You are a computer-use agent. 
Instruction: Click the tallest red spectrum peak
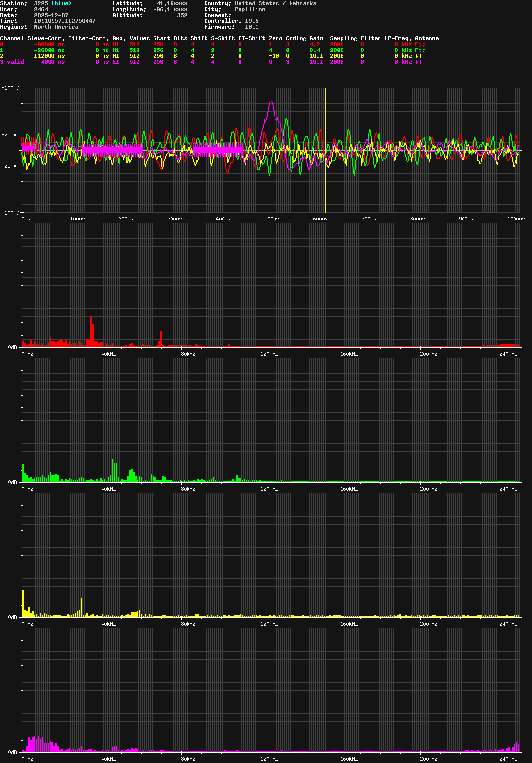91,332
